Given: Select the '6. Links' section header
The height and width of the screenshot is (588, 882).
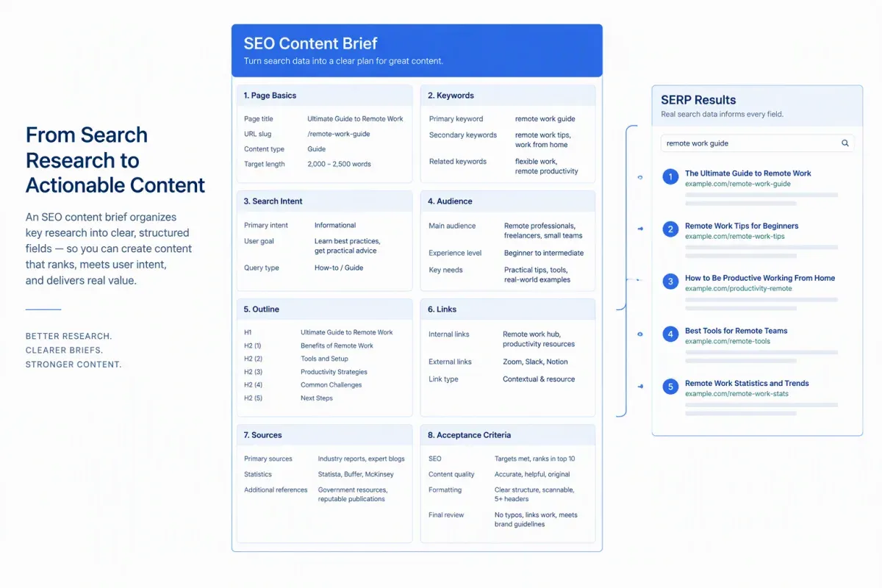Looking at the screenshot, I should pyautogui.click(x=508, y=309).
